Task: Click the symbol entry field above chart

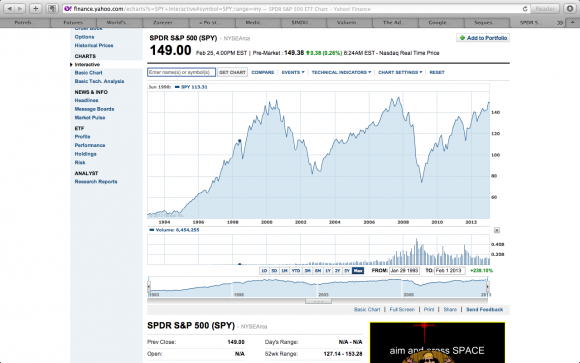Action: [x=181, y=72]
